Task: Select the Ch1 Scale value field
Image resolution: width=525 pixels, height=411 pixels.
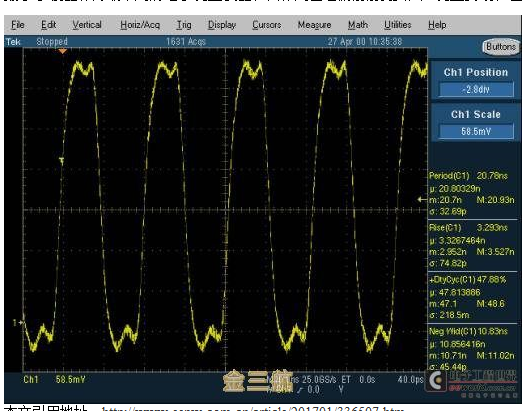Action: [476, 131]
